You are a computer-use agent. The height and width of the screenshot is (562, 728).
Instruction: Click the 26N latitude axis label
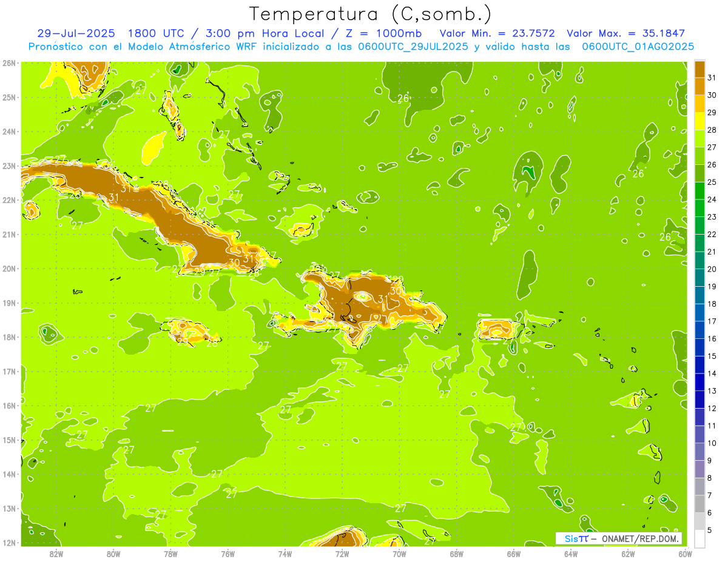(8, 63)
